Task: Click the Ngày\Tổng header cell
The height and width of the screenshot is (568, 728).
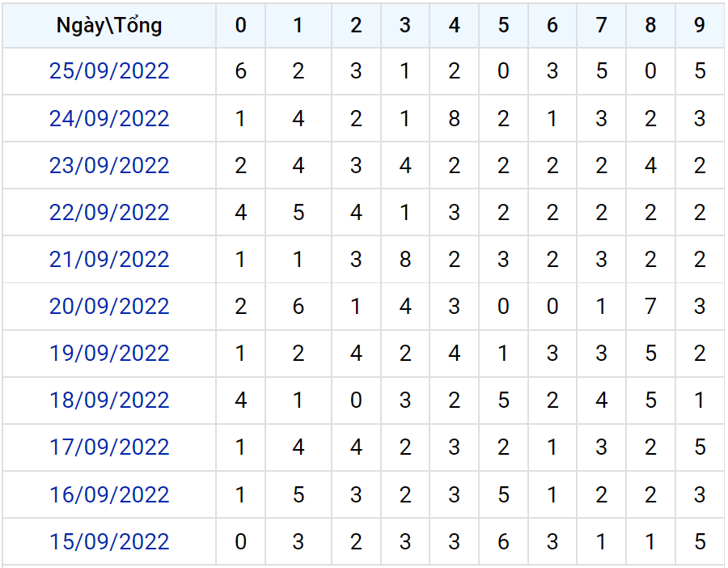Action: coord(109,26)
